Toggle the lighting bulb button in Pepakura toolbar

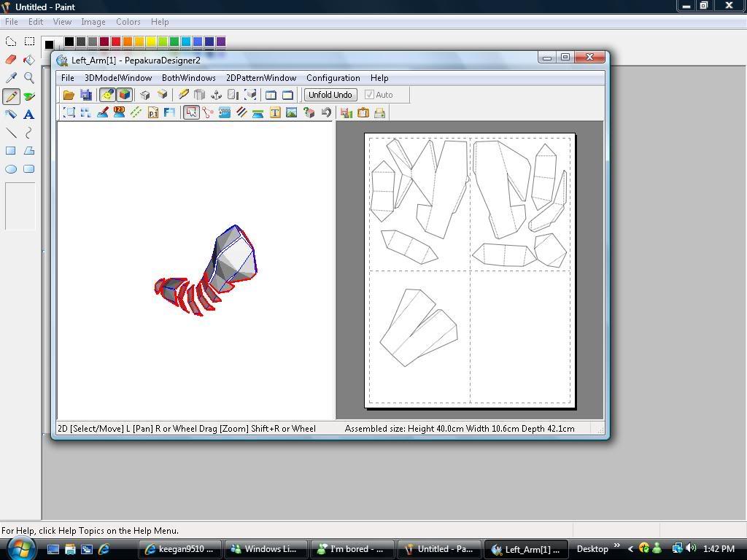[x=108, y=95]
